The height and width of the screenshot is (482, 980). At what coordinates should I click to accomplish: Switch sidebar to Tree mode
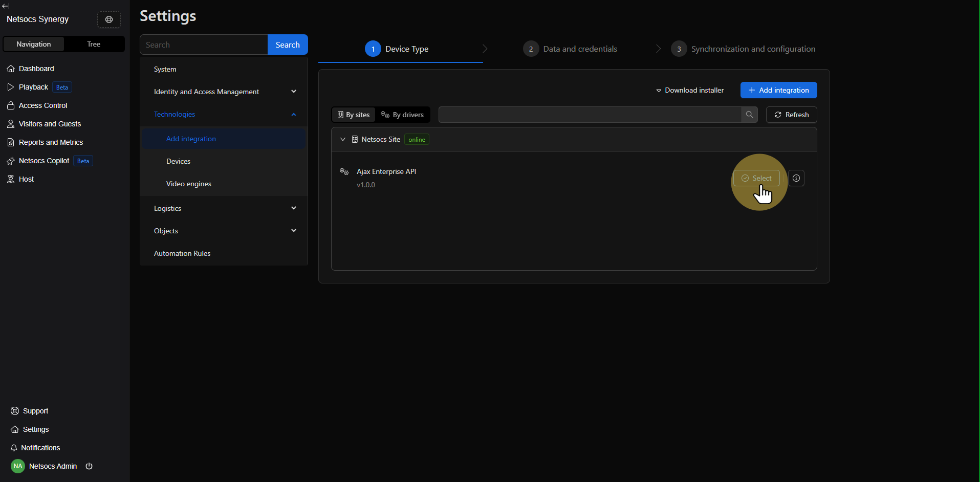point(94,44)
